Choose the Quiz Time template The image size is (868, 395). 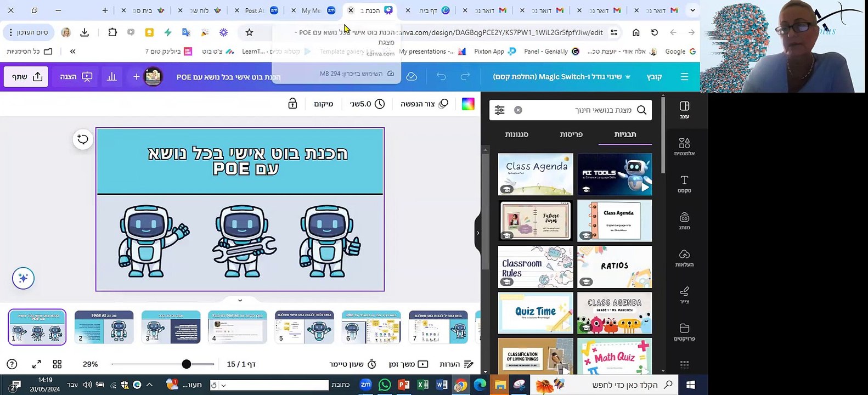[536, 313]
